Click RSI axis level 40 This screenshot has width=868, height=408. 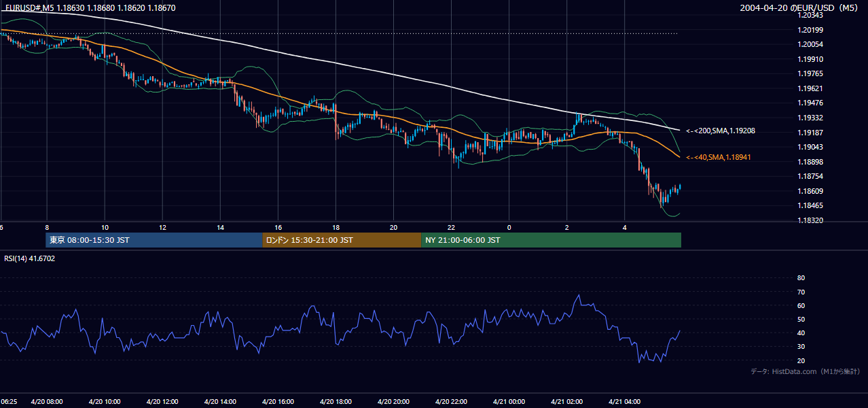[801, 333]
